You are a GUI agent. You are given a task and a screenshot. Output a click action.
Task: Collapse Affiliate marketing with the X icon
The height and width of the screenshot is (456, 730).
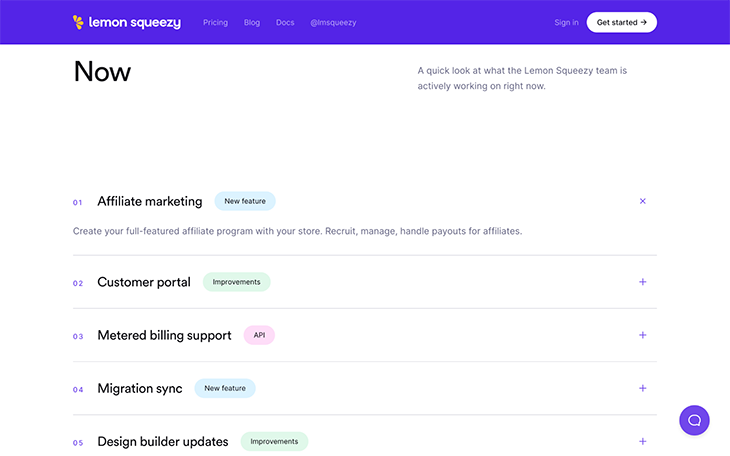[x=642, y=201]
